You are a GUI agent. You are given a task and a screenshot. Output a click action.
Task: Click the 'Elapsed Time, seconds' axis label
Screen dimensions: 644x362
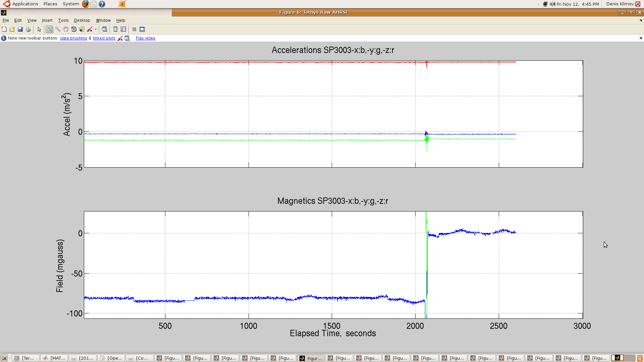333,334
